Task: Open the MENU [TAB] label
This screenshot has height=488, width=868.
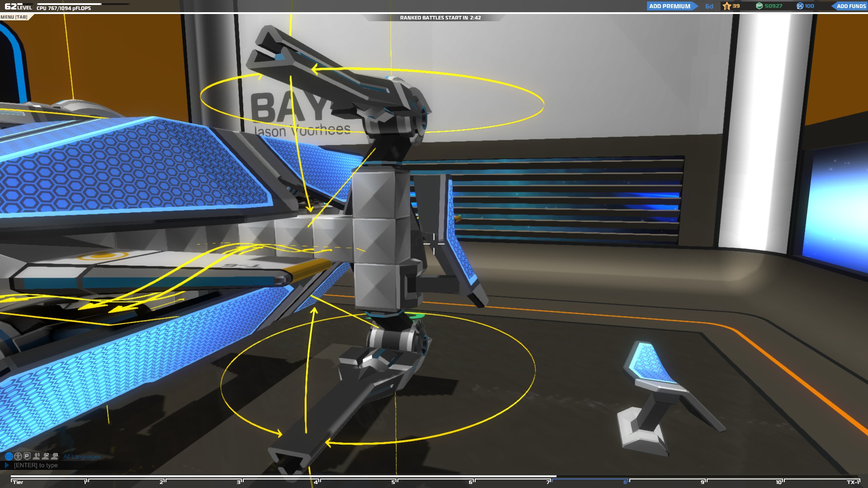Action: tap(14, 17)
